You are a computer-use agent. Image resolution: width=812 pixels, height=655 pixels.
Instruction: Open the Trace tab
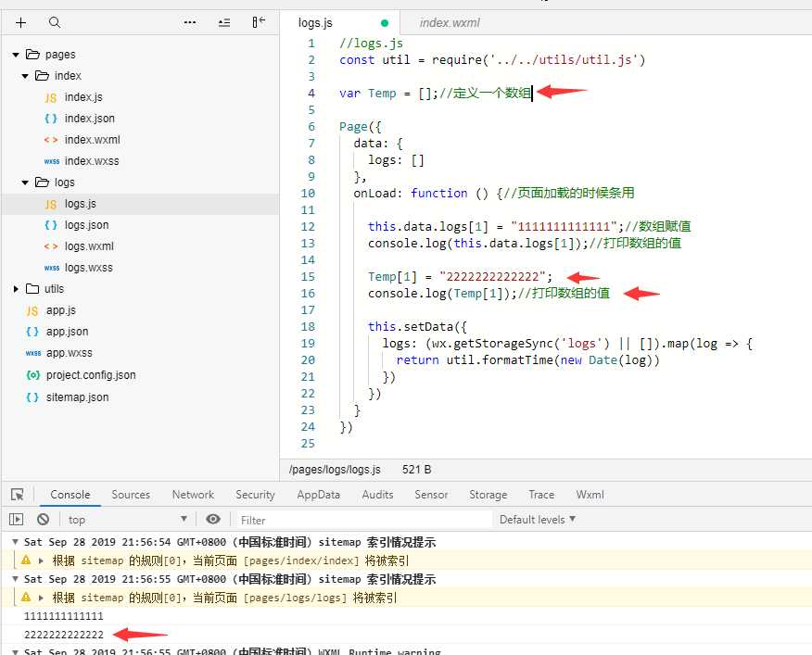point(541,495)
